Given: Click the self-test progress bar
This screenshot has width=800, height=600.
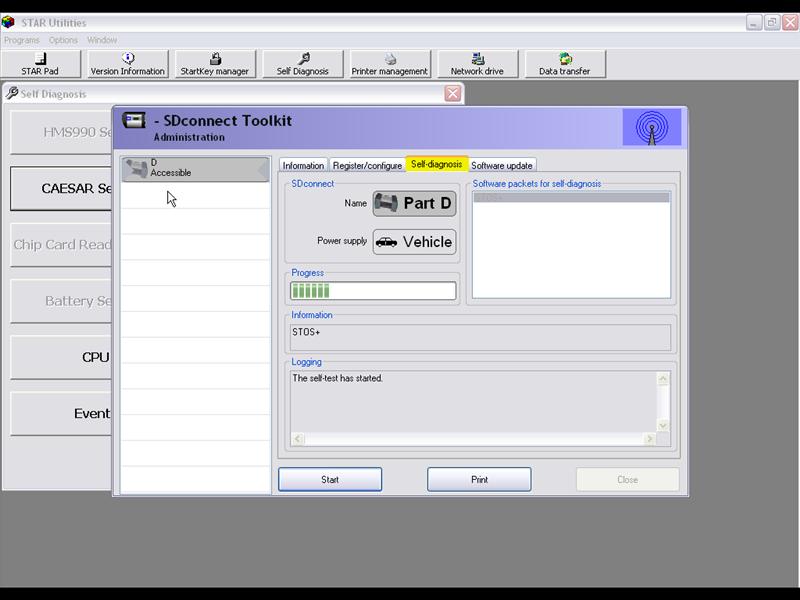Looking at the screenshot, I should [373, 291].
